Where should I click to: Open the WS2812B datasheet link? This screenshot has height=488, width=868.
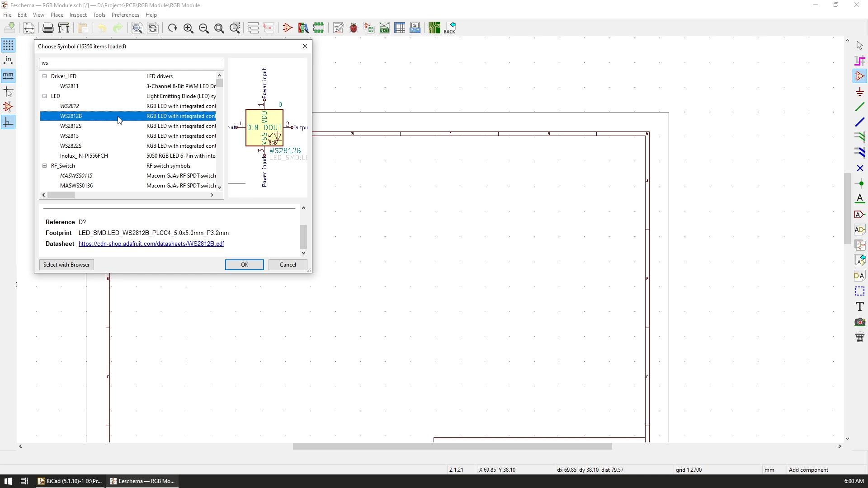[151, 244]
